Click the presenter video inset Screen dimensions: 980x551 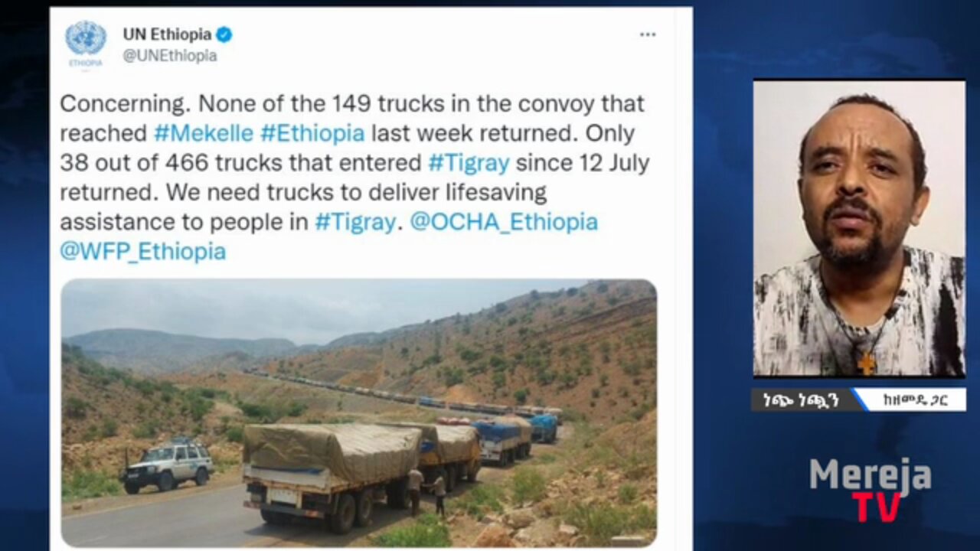(859, 228)
